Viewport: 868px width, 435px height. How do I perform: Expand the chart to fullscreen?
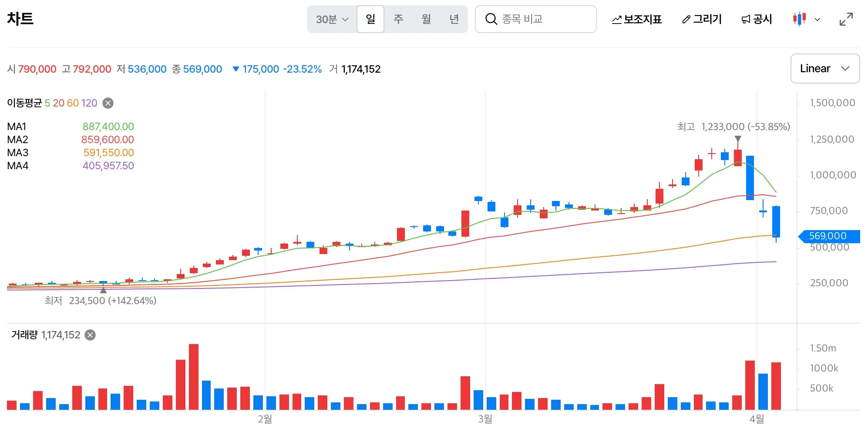[x=846, y=19]
